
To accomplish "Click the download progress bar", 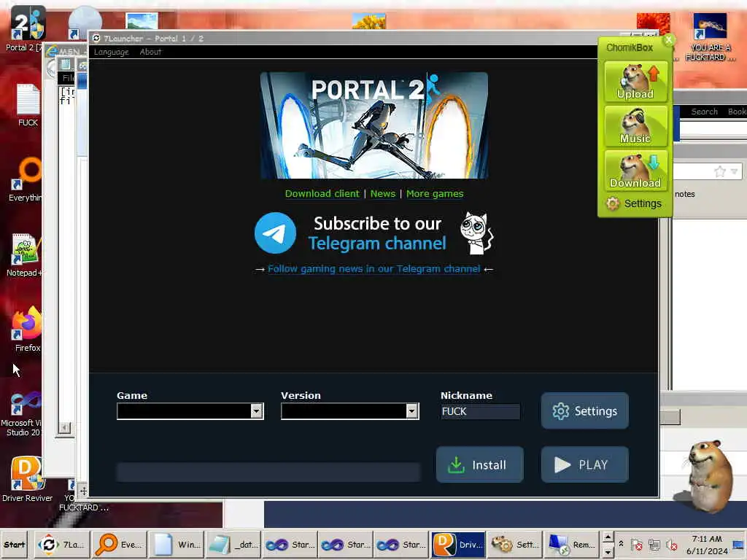I will click(x=268, y=472).
